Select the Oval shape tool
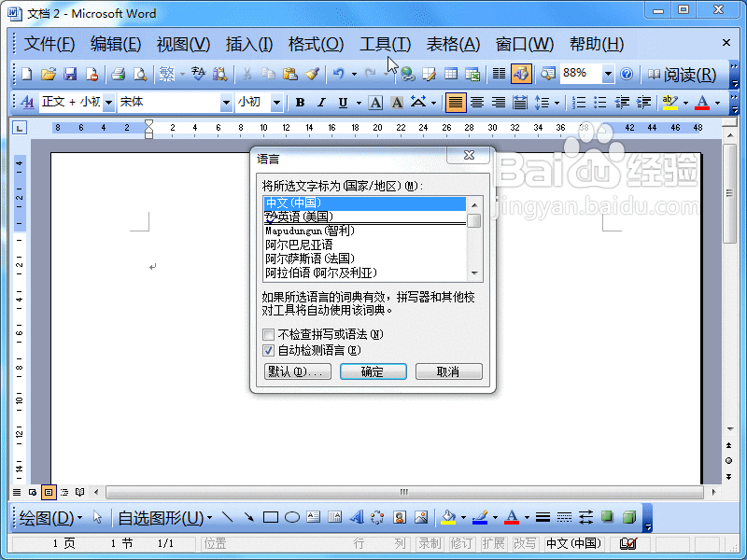Viewport: 747px width, 560px height. 292,517
